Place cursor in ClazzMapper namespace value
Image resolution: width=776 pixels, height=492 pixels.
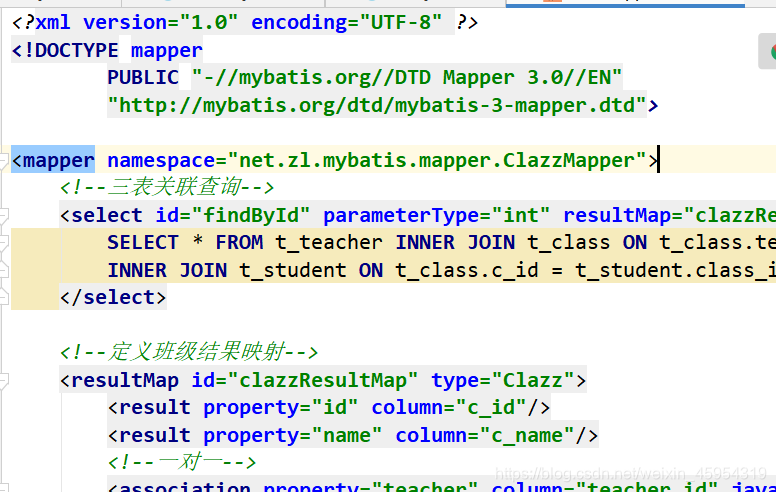(x=437, y=160)
